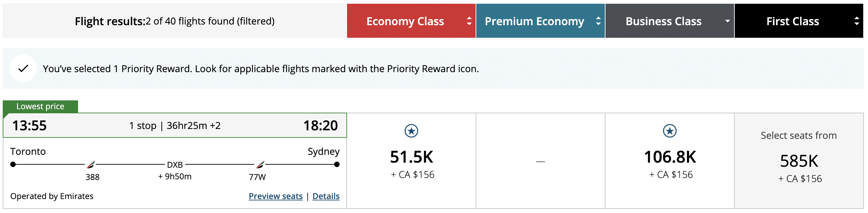Open the Preview seats link
Image resolution: width=868 pixels, height=213 pixels.
pos(276,196)
